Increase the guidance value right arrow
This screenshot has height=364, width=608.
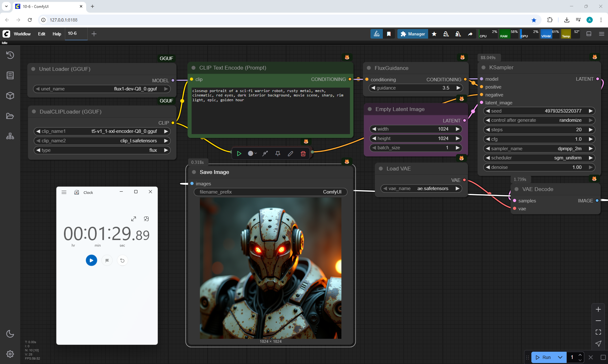point(458,88)
